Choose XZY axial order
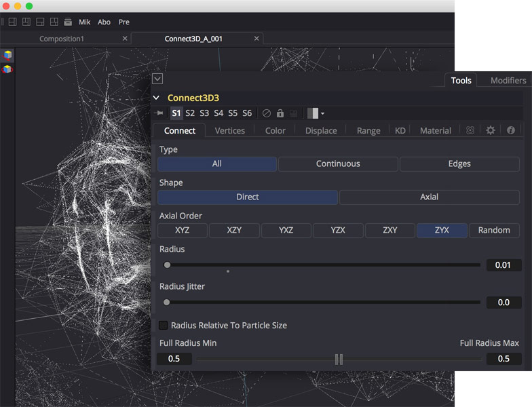 click(235, 231)
